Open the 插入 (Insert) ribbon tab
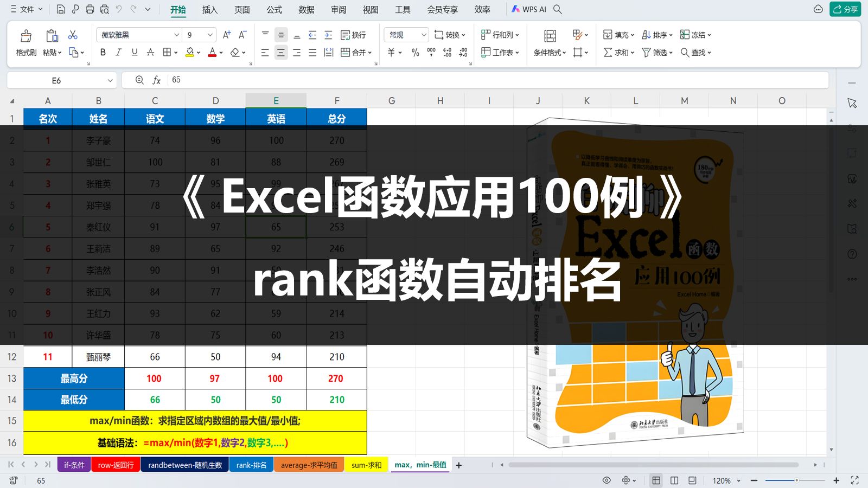The image size is (868, 488). [x=210, y=10]
